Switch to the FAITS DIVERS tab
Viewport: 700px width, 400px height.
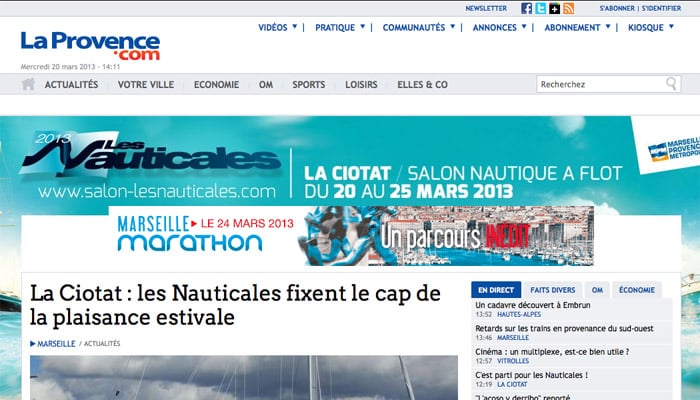[553, 290]
